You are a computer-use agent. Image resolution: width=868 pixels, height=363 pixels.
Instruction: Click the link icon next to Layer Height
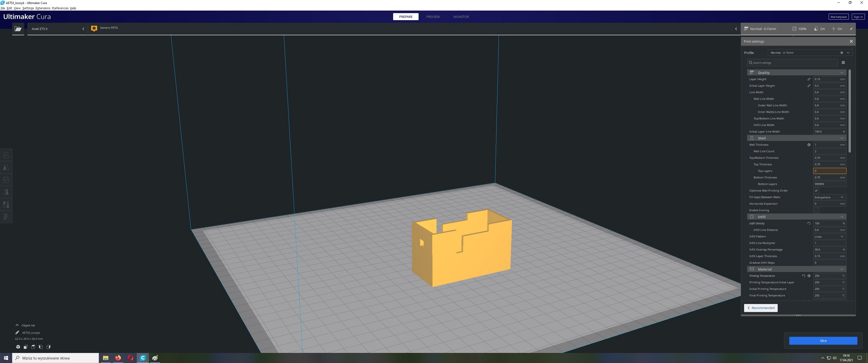tap(809, 79)
